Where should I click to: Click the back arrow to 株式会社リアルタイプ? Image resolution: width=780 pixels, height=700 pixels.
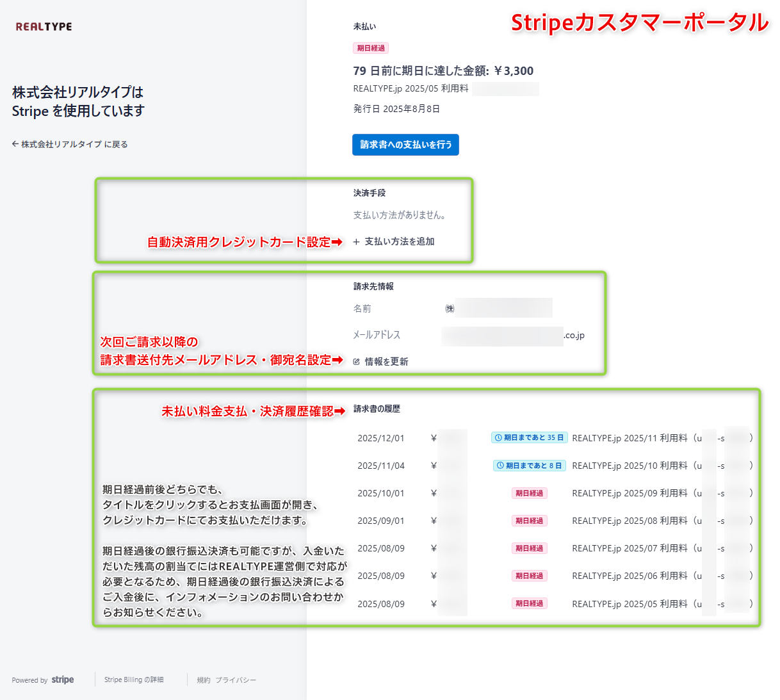point(15,144)
